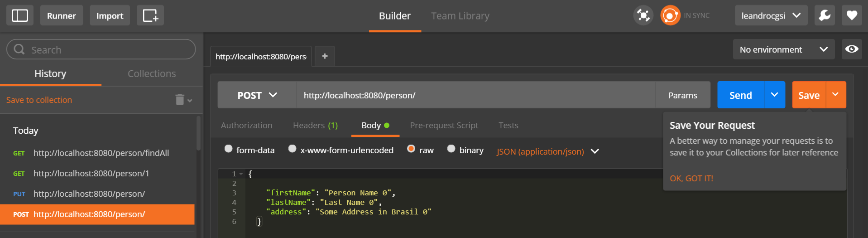
Task: Open a new window with the plus-window icon
Action: pos(150,15)
